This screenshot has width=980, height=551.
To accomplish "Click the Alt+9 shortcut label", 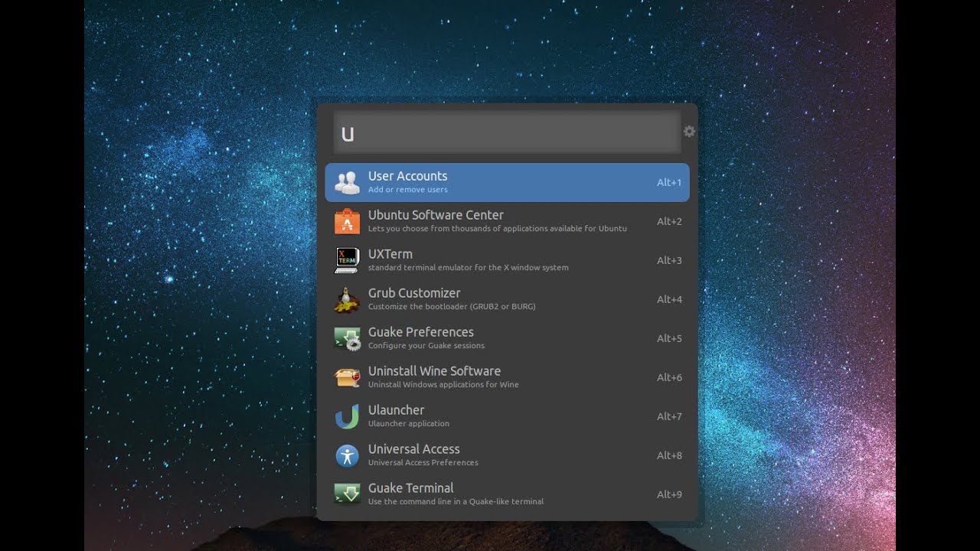I will tap(669, 494).
